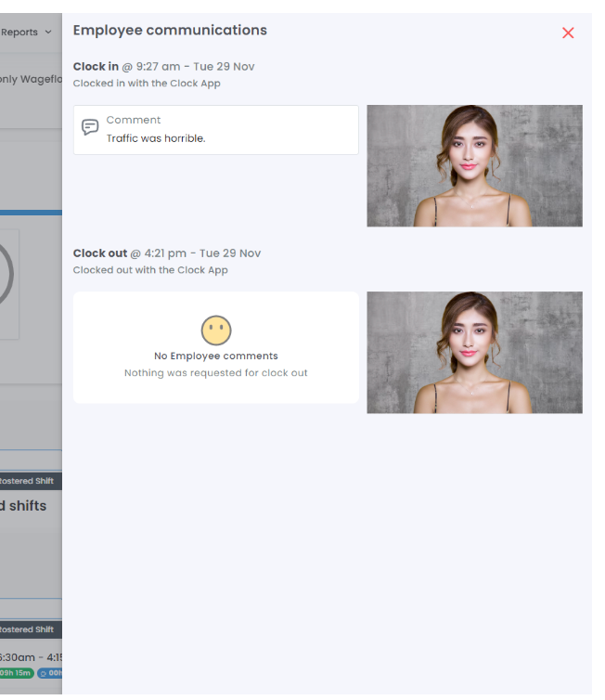The width and height of the screenshot is (605, 700).
Task: Open the clock in employee photo
Action: 474,165
